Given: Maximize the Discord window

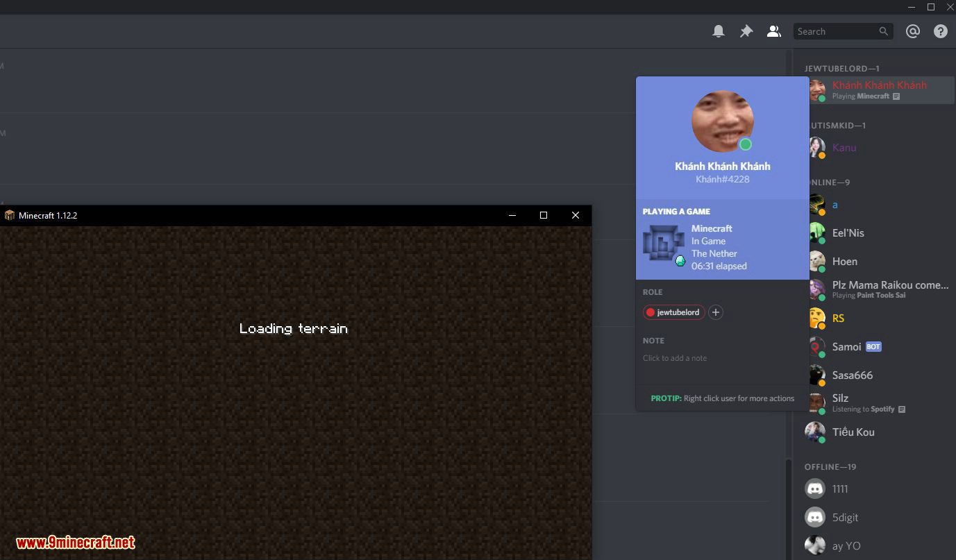Looking at the screenshot, I should 931,7.
